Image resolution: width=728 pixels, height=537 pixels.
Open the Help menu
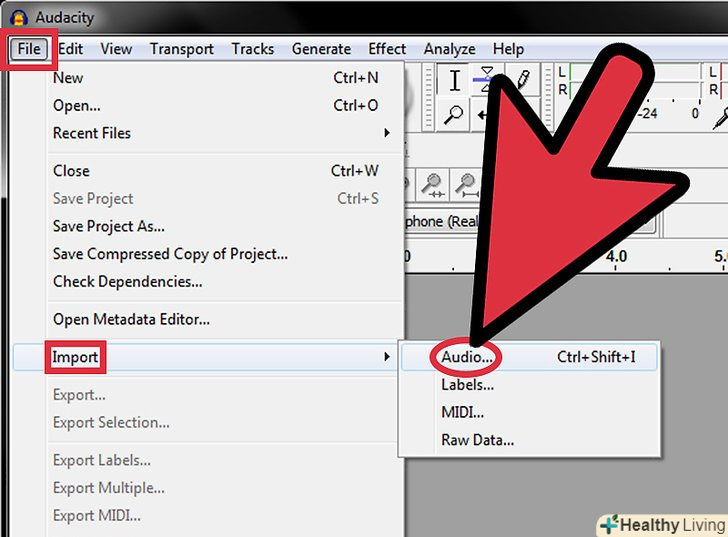(x=508, y=49)
